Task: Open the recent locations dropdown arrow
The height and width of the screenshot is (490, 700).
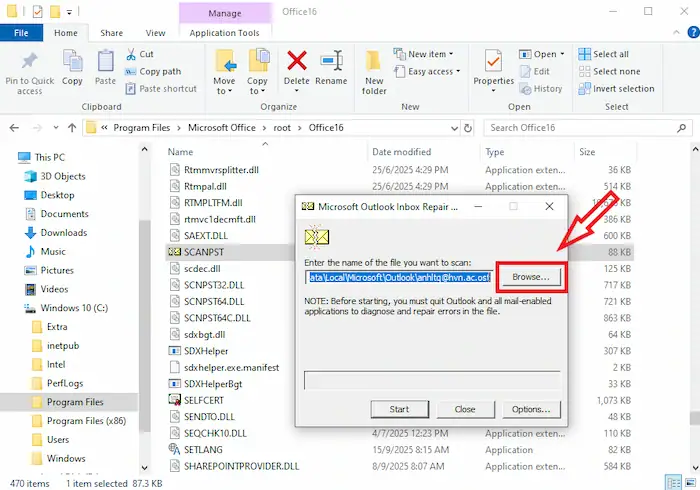Action: 56,128
